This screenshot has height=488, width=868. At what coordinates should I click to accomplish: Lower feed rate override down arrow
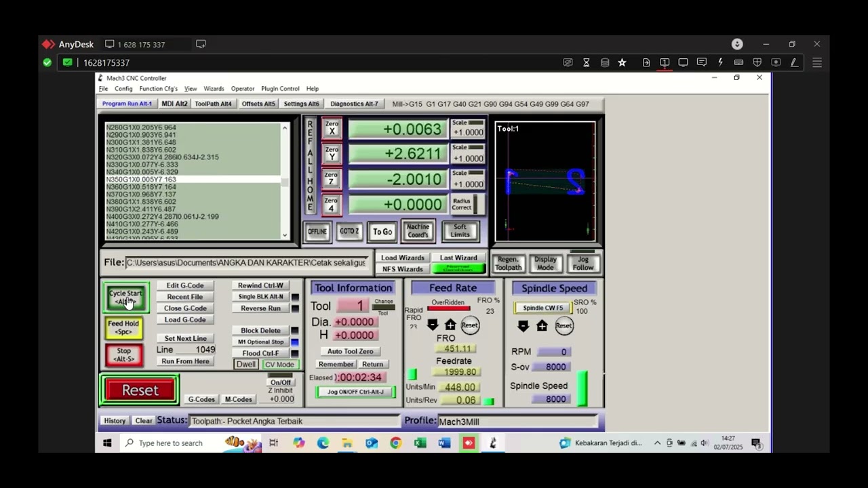(432, 325)
